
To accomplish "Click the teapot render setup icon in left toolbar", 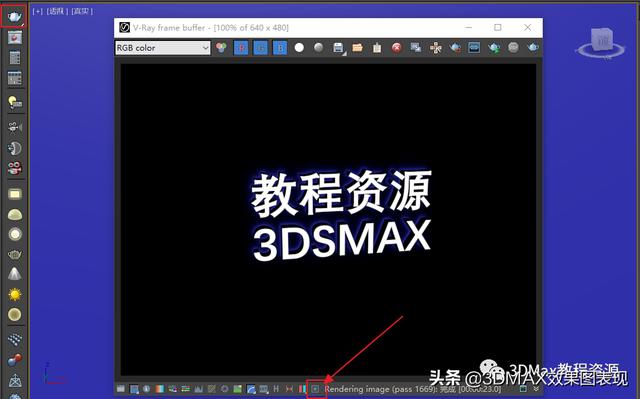I will coord(14,16).
